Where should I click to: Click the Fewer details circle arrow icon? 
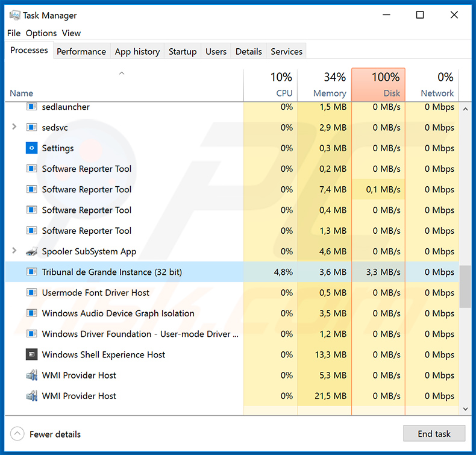tap(17, 434)
